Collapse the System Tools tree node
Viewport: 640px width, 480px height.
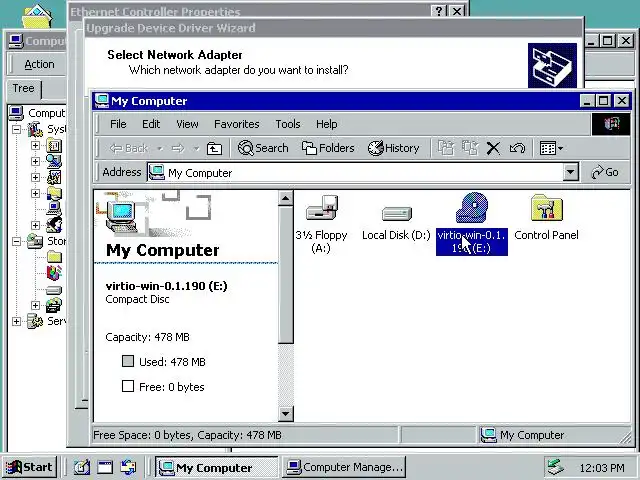click(16, 130)
